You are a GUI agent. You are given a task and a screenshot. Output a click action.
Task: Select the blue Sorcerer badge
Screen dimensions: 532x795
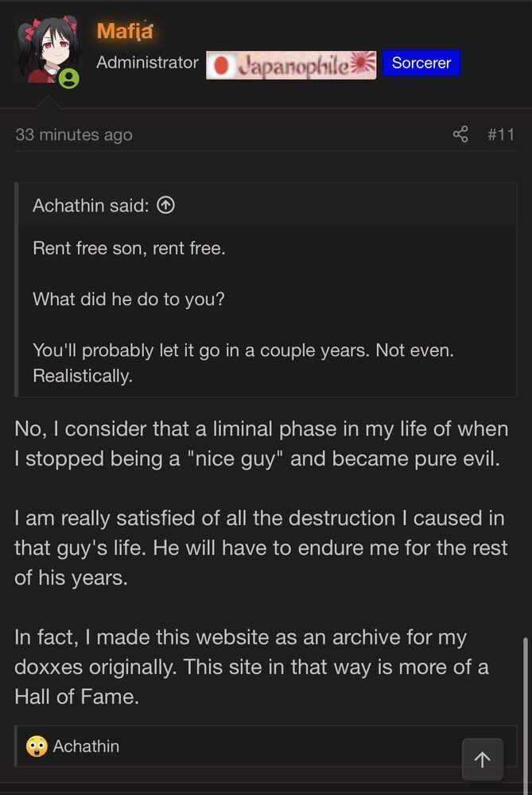pos(421,63)
